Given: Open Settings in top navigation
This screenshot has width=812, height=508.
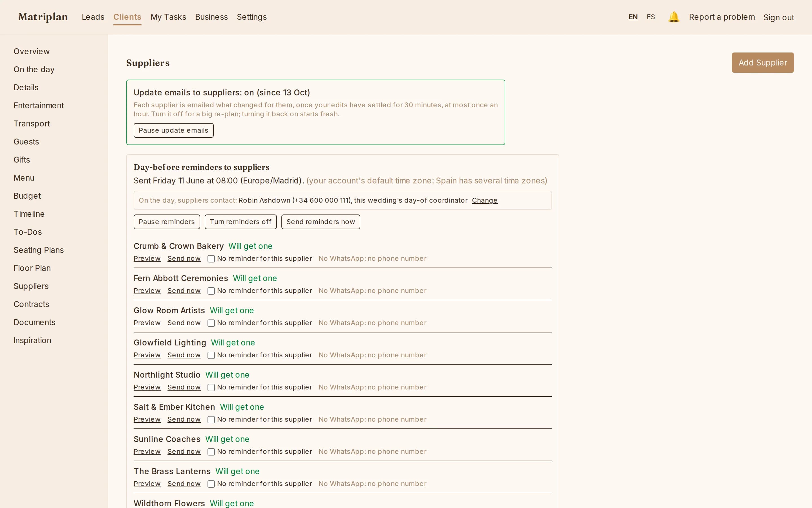Looking at the screenshot, I should coord(252,17).
